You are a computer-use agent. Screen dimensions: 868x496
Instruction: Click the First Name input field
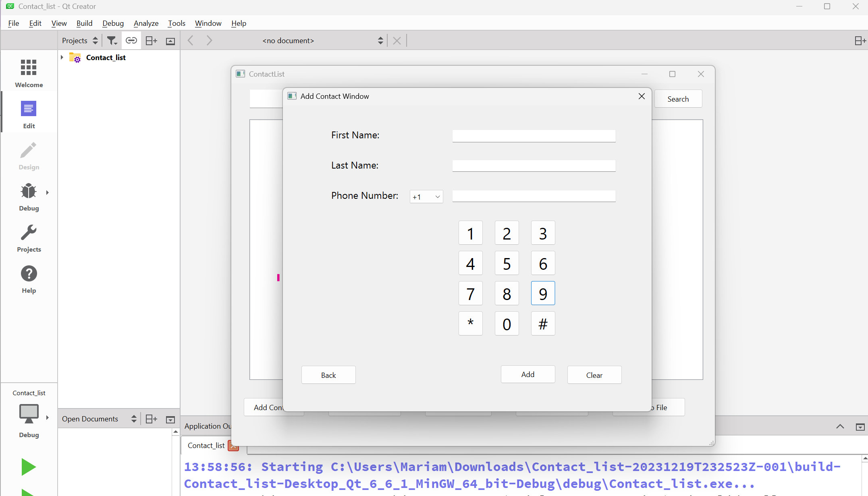(x=534, y=136)
